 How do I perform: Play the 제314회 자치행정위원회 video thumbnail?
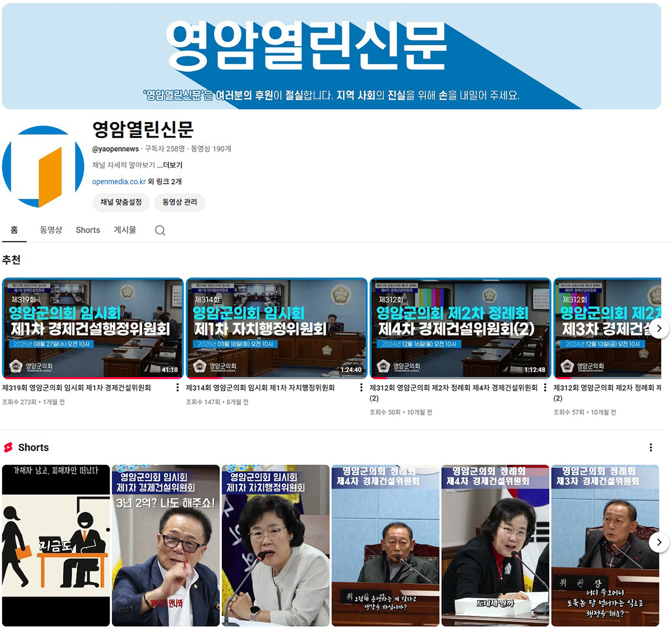pos(277,328)
